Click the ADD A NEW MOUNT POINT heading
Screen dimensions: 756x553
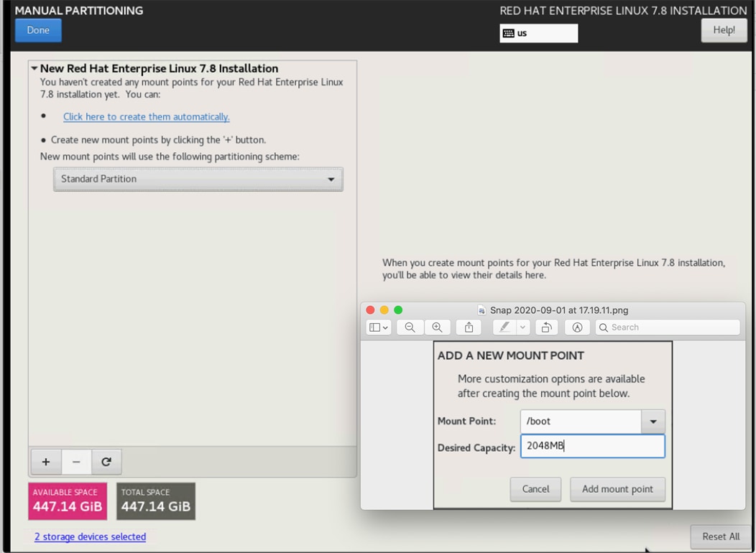click(511, 355)
